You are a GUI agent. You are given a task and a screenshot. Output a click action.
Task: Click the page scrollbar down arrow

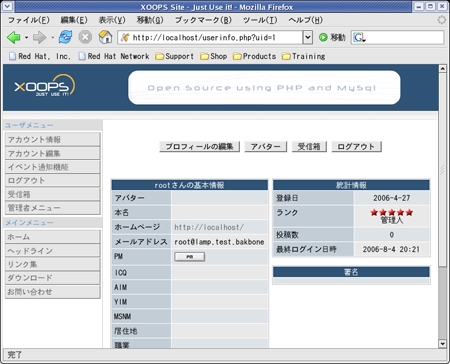(x=442, y=344)
